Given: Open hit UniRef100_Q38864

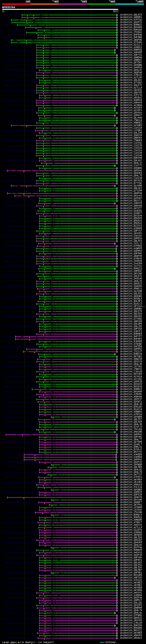Looking at the screenshot, I should point(131,595).
